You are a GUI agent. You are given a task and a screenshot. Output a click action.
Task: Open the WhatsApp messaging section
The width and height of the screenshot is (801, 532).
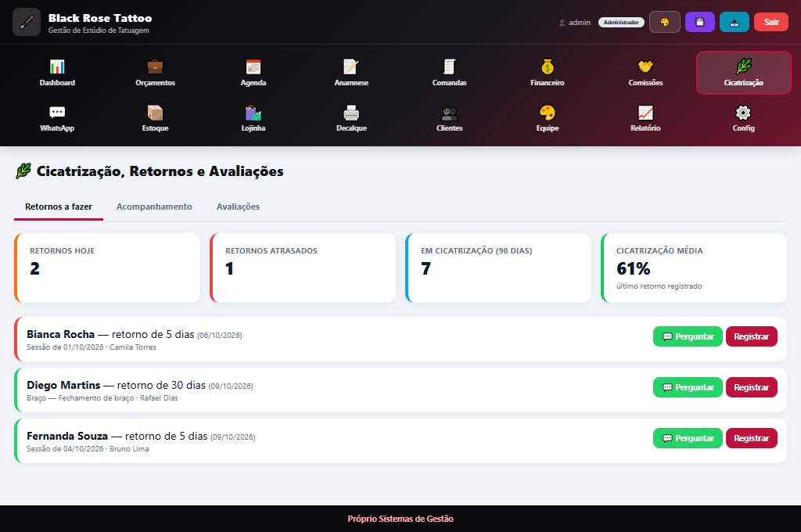[57, 119]
